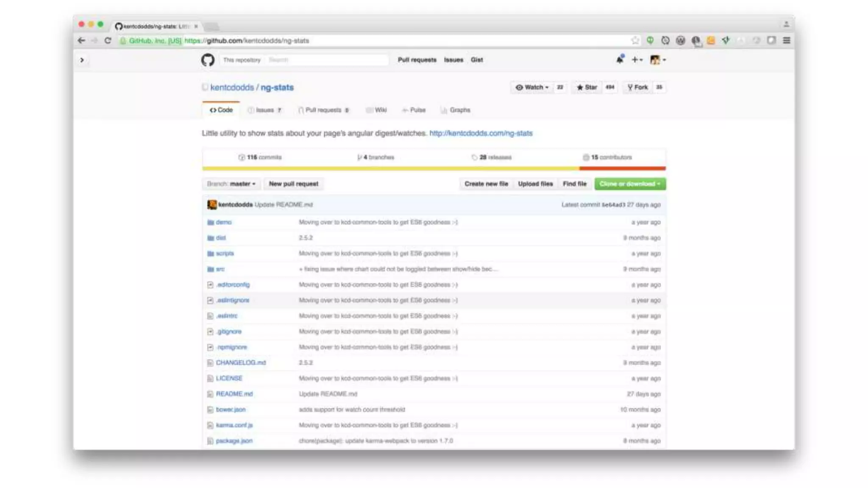Star the ng-stats repository

[587, 87]
